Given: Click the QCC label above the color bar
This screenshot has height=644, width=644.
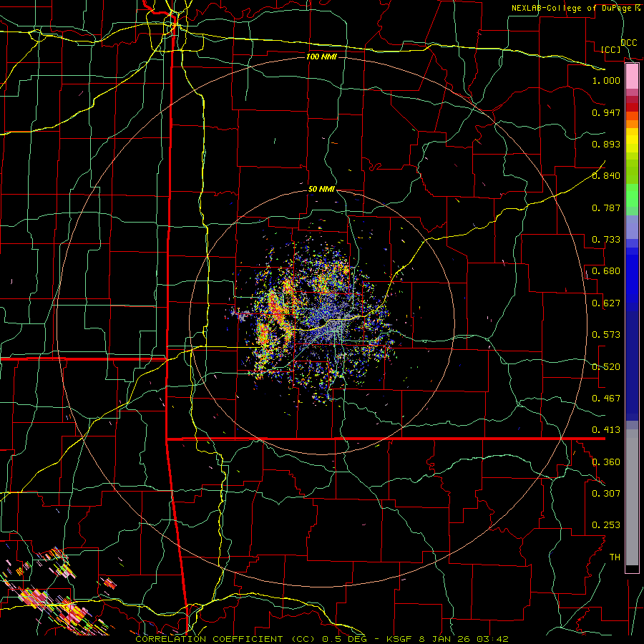Looking at the screenshot, I should pos(628,43).
